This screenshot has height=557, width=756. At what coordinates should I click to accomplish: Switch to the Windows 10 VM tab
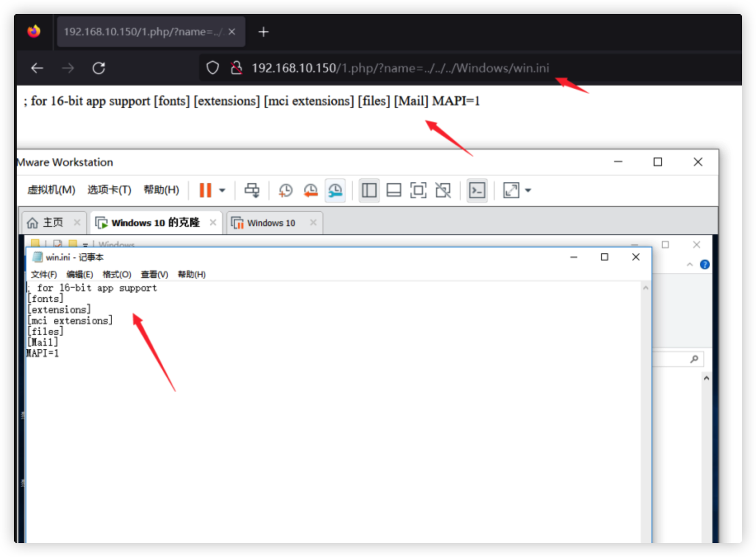pyautogui.click(x=271, y=223)
